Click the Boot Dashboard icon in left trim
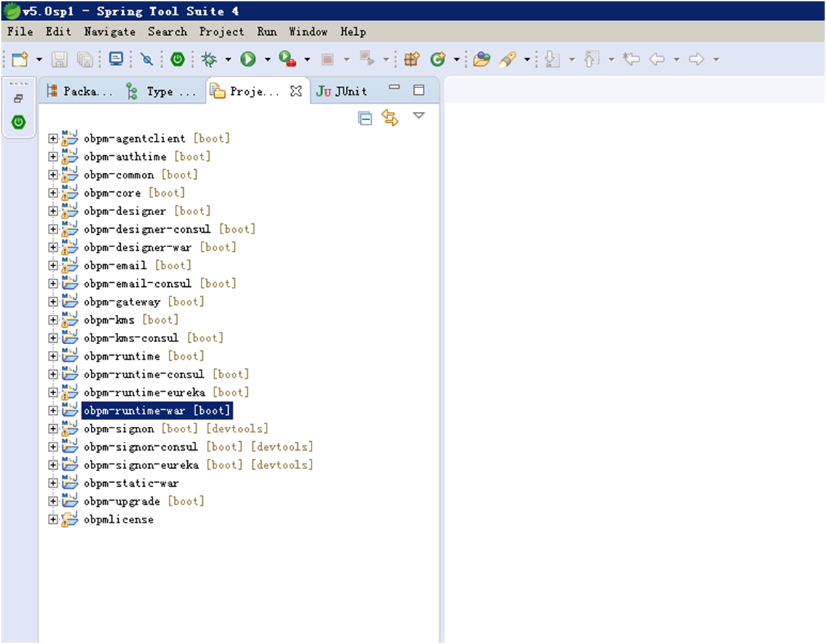The width and height of the screenshot is (826, 644). [x=18, y=122]
